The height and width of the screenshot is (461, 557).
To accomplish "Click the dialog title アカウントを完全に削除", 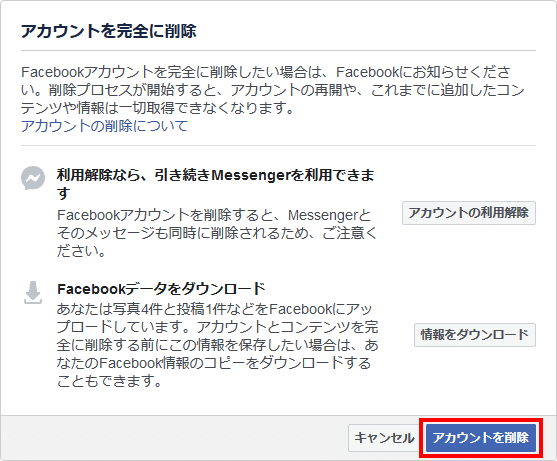I will [109, 31].
